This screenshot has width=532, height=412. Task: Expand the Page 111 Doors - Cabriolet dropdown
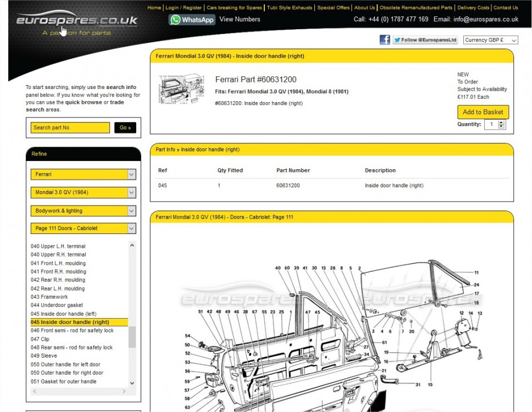84,228
